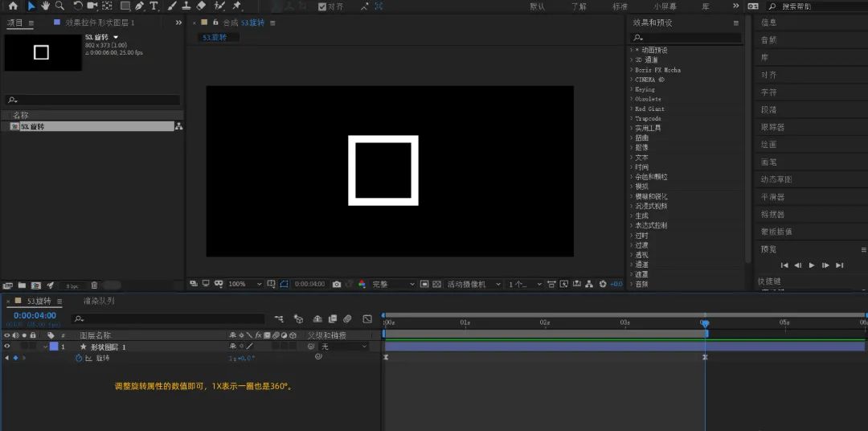Enable motion blur icon in timeline
868x431 pixels.
pyautogui.click(x=347, y=318)
